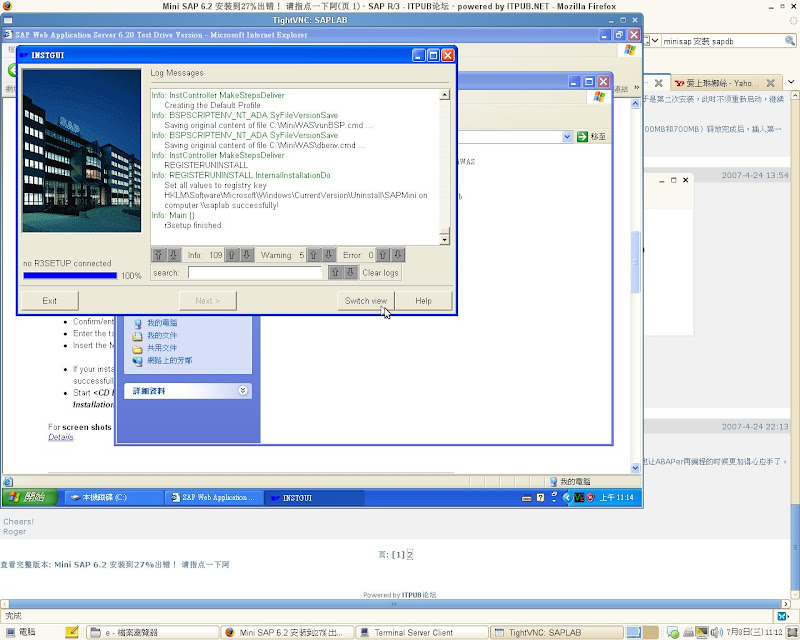Switch to Terminal Server Client task
The width and height of the screenshot is (800, 640).
[422, 632]
